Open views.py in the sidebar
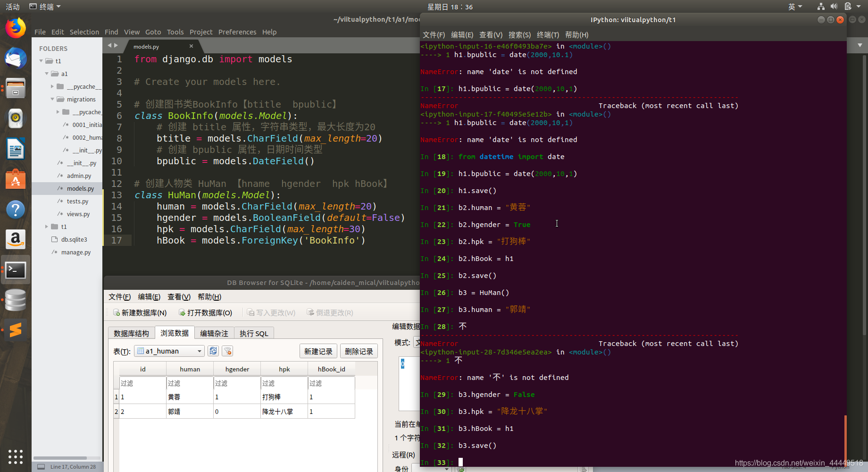Screen dimensions: 868x472 (x=78, y=214)
